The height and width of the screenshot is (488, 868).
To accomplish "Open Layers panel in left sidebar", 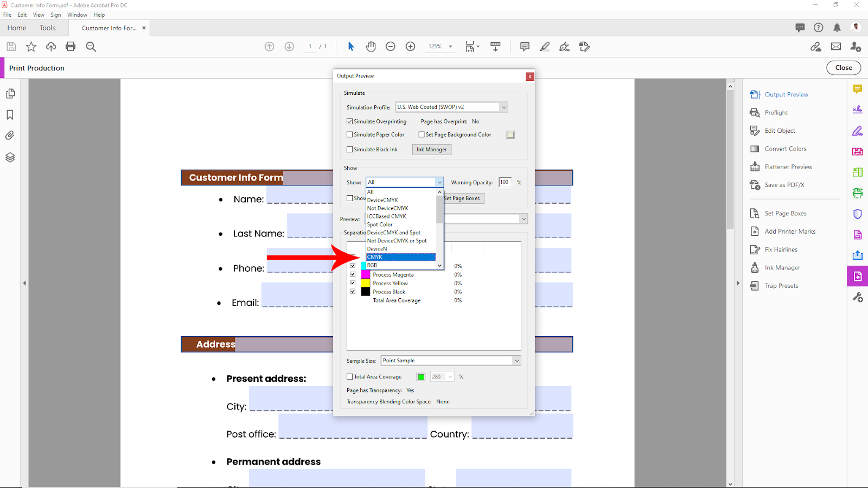I will coord(10,157).
